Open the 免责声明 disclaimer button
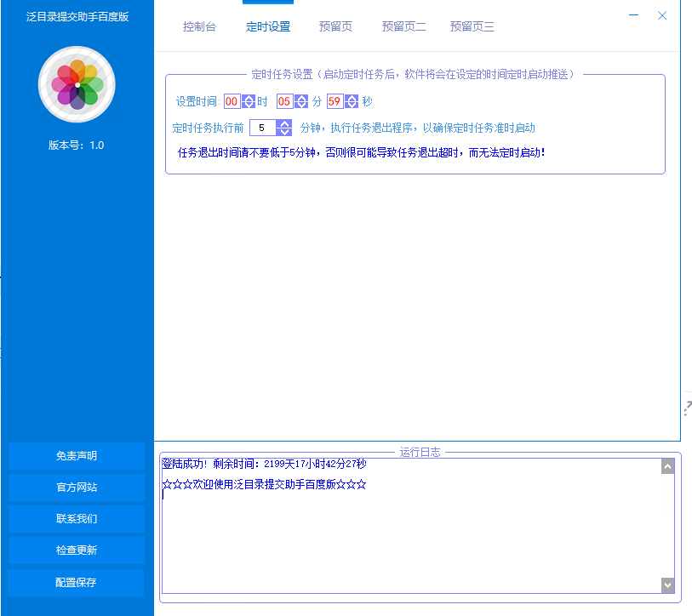 [x=77, y=456]
